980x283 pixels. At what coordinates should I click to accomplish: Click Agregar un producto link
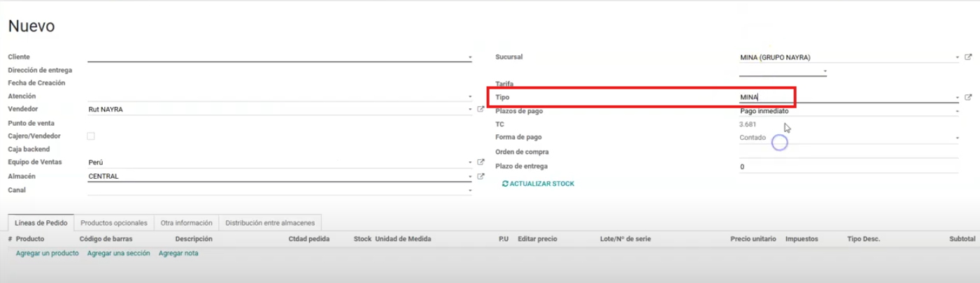[x=47, y=253]
